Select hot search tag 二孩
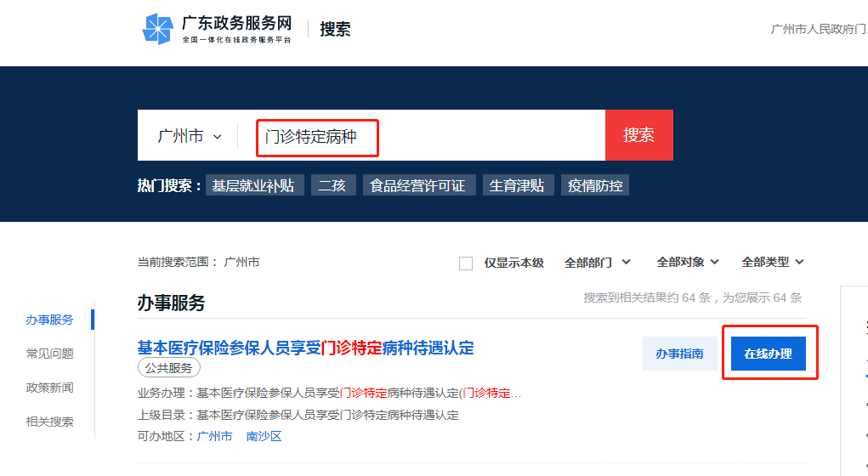868x476 pixels. [x=332, y=185]
